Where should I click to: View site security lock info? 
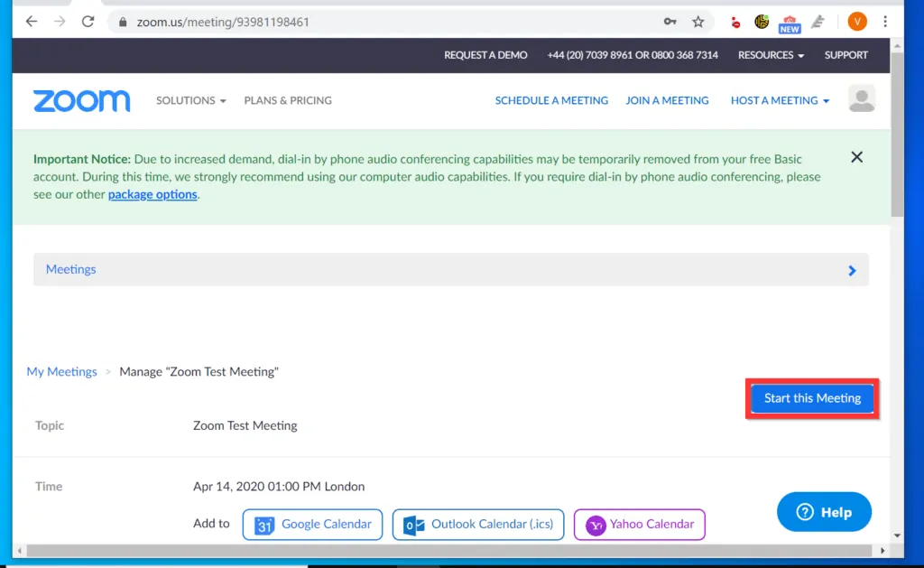click(123, 23)
